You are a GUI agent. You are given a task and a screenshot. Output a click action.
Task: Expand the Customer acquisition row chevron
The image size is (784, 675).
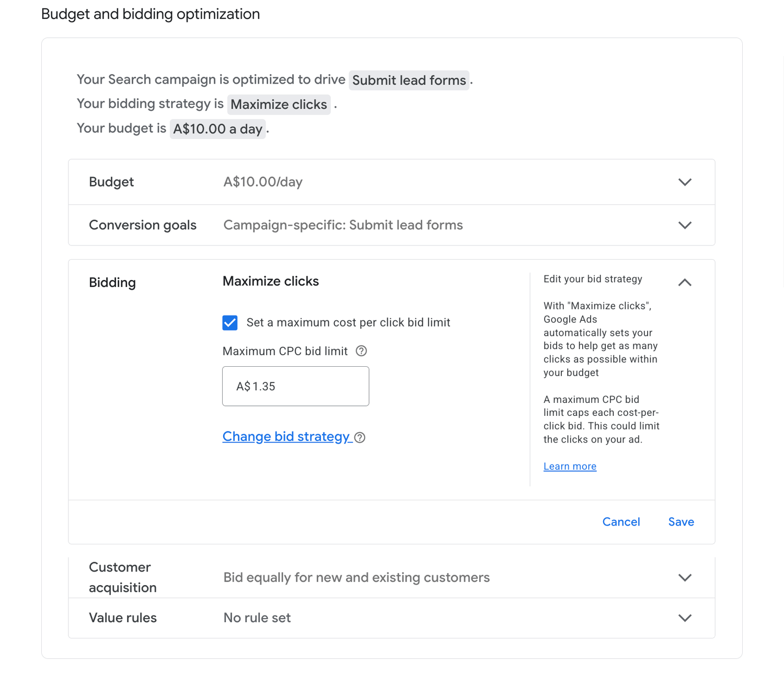click(x=685, y=578)
